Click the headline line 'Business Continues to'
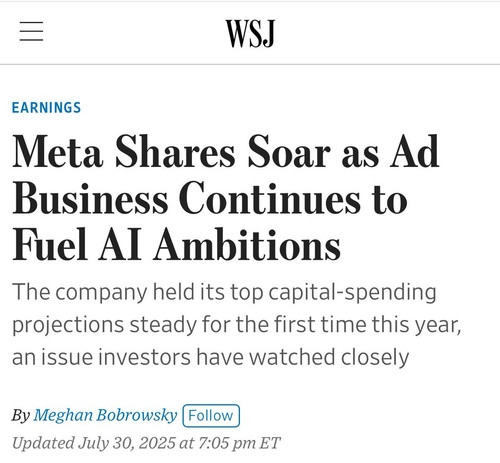 [210, 199]
